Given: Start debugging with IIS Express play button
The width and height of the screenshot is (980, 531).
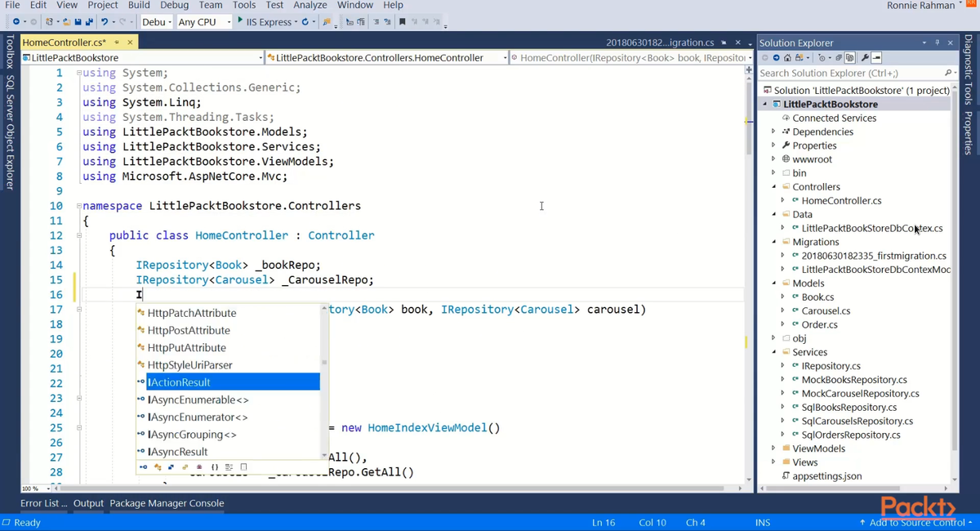Looking at the screenshot, I should (240, 20).
